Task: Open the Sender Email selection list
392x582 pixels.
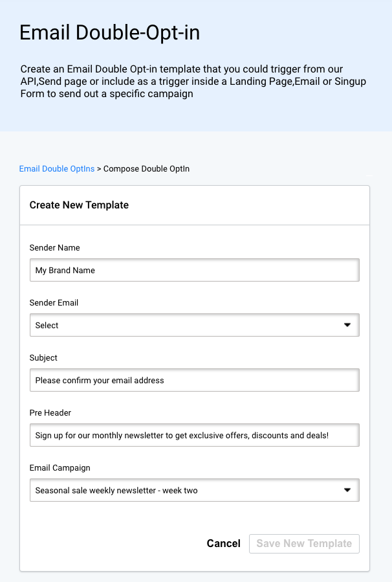Action: point(194,325)
